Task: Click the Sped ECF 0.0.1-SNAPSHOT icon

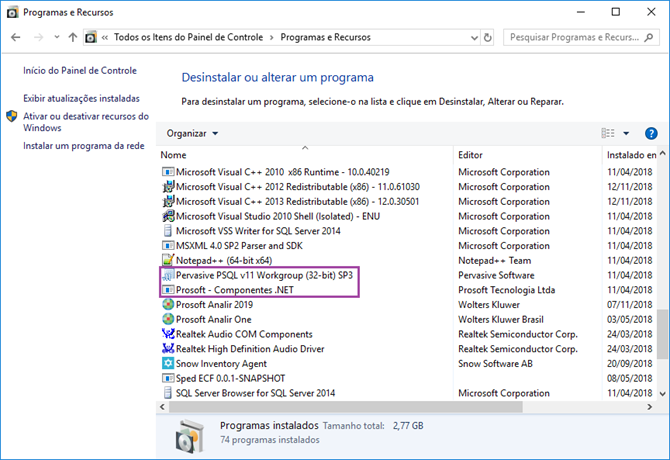Action: coord(168,378)
